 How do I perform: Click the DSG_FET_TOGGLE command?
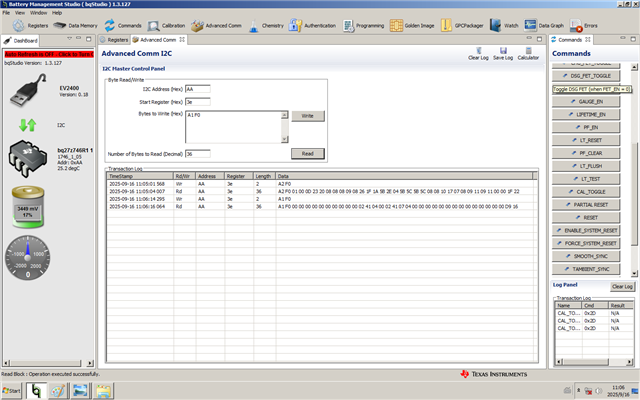(x=586, y=76)
